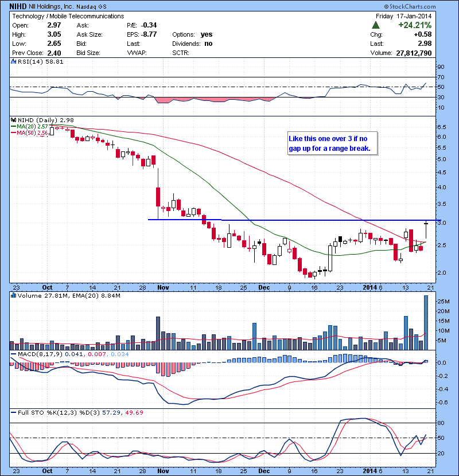The height and width of the screenshot is (476, 459).
Task: Click the tallest volume bar on right
Action: tap(426, 322)
